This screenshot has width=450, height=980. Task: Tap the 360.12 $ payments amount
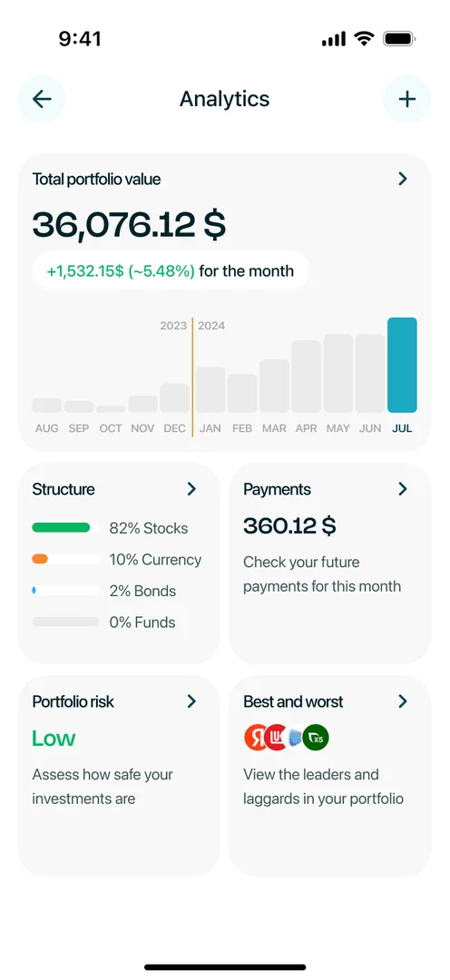[x=289, y=526]
